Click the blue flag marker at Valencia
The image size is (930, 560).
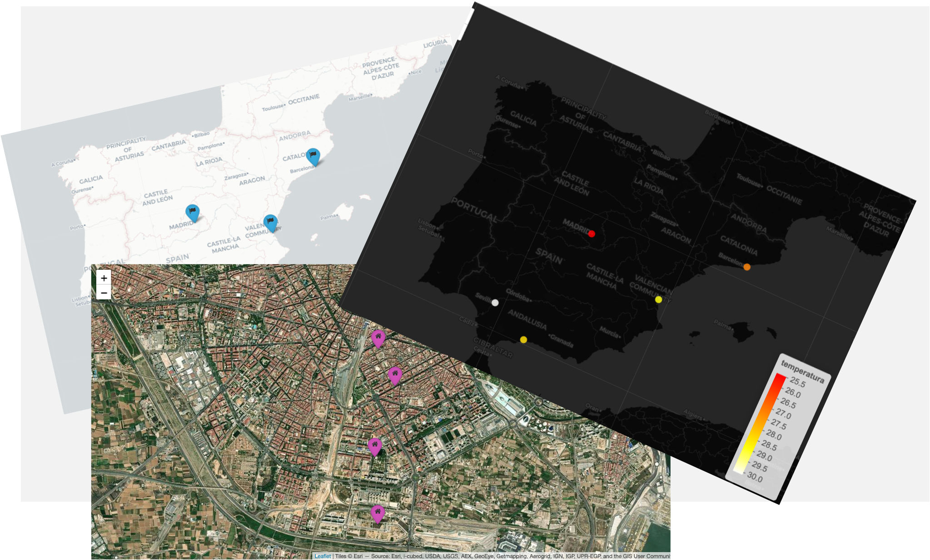271,224
